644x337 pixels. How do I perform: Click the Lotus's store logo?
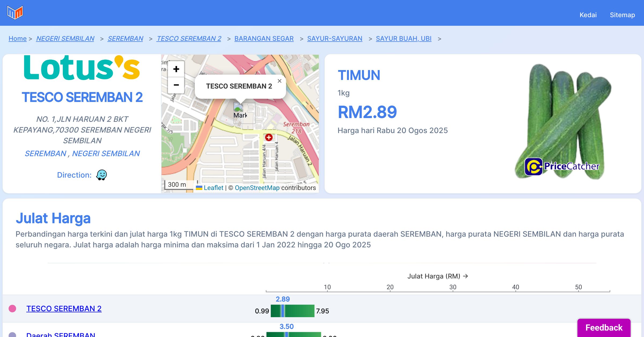(82, 67)
